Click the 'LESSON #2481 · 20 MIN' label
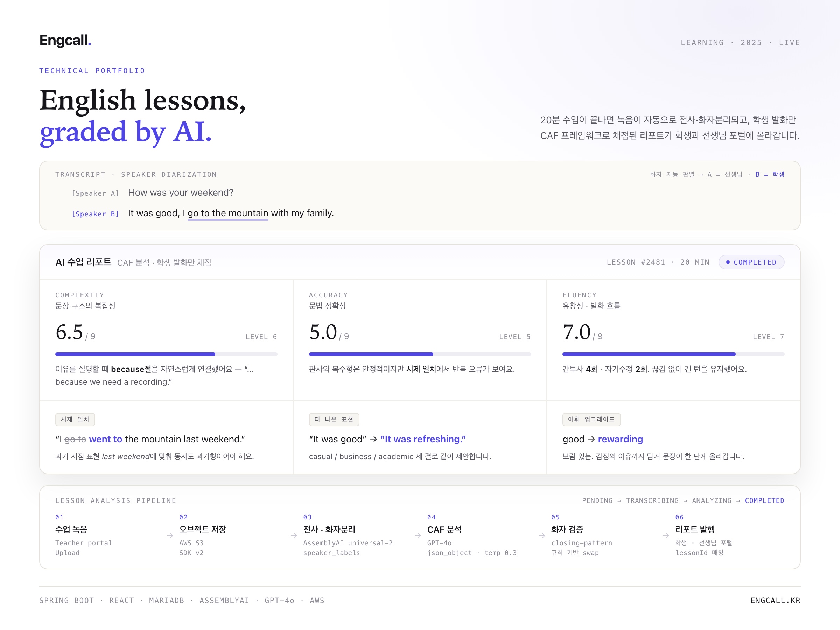 click(x=658, y=262)
